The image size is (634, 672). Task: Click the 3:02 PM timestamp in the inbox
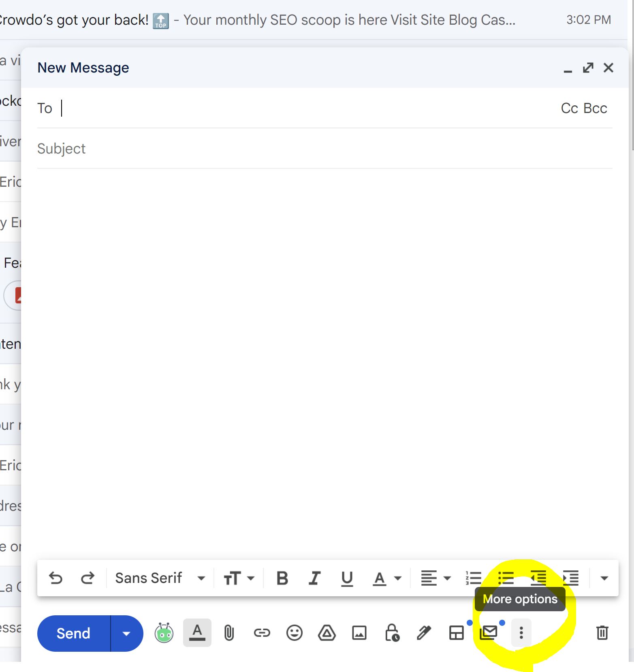click(x=589, y=20)
